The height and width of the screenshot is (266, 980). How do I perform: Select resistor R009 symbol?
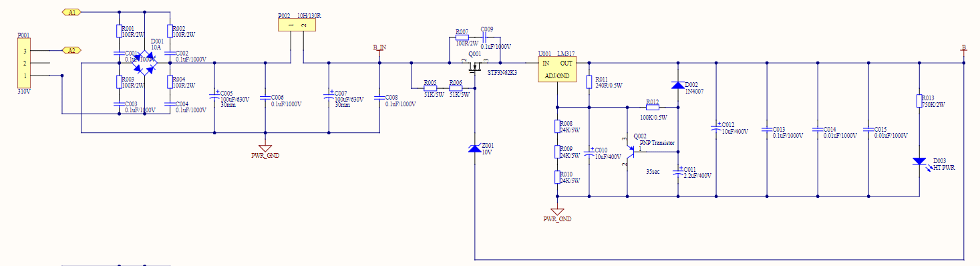(556, 152)
